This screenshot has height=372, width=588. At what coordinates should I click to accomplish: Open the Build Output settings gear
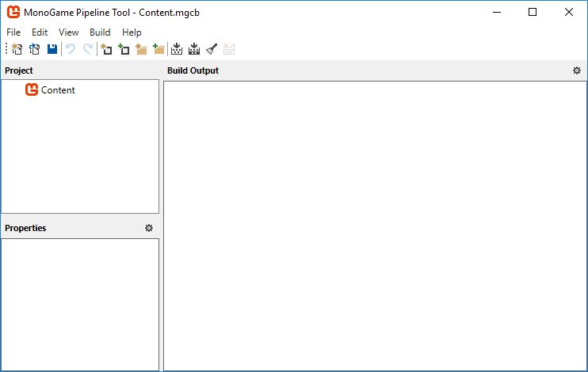pyautogui.click(x=577, y=70)
